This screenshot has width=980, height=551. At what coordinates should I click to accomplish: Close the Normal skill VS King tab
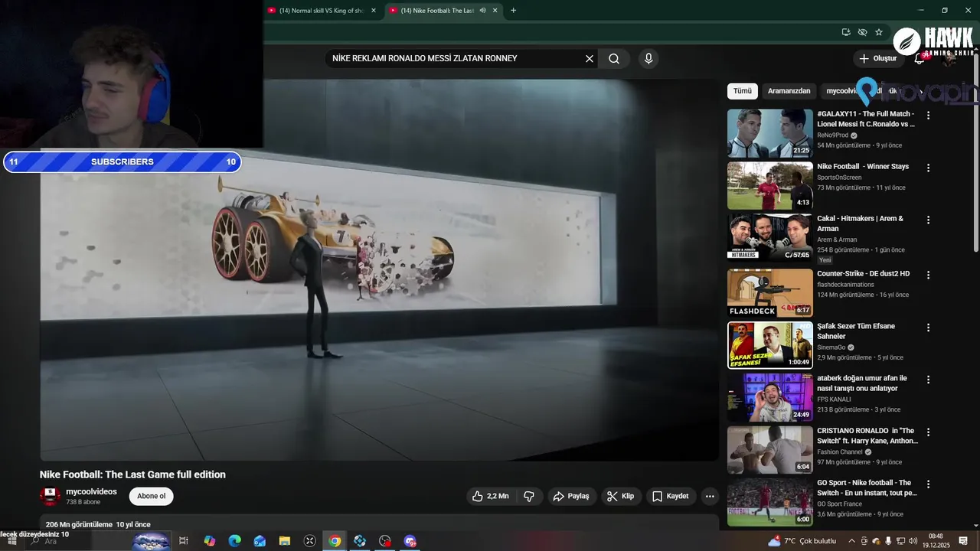coord(374,11)
